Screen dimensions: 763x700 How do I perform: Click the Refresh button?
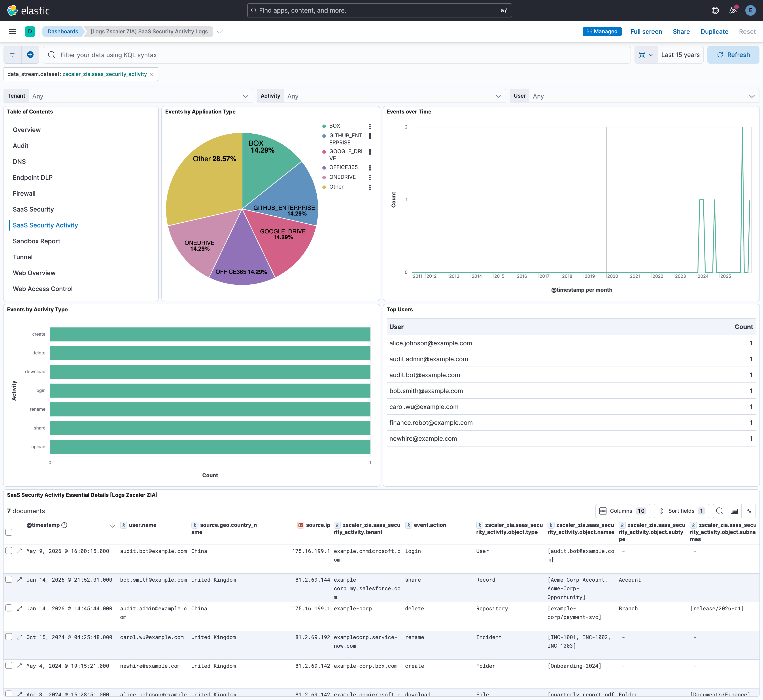pos(733,55)
